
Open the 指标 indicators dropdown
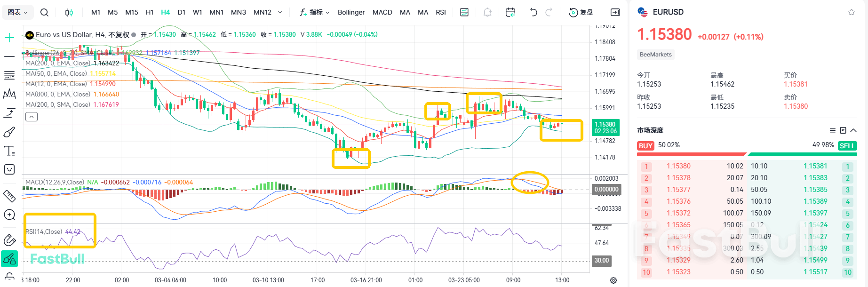click(315, 12)
